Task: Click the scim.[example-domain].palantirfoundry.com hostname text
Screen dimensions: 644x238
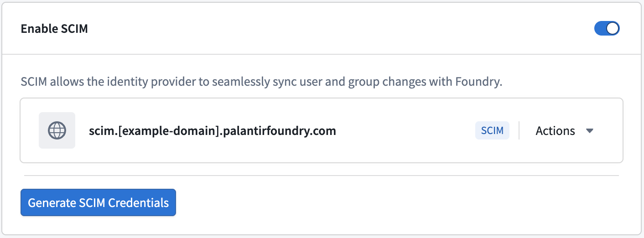Action: (x=213, y=131)
